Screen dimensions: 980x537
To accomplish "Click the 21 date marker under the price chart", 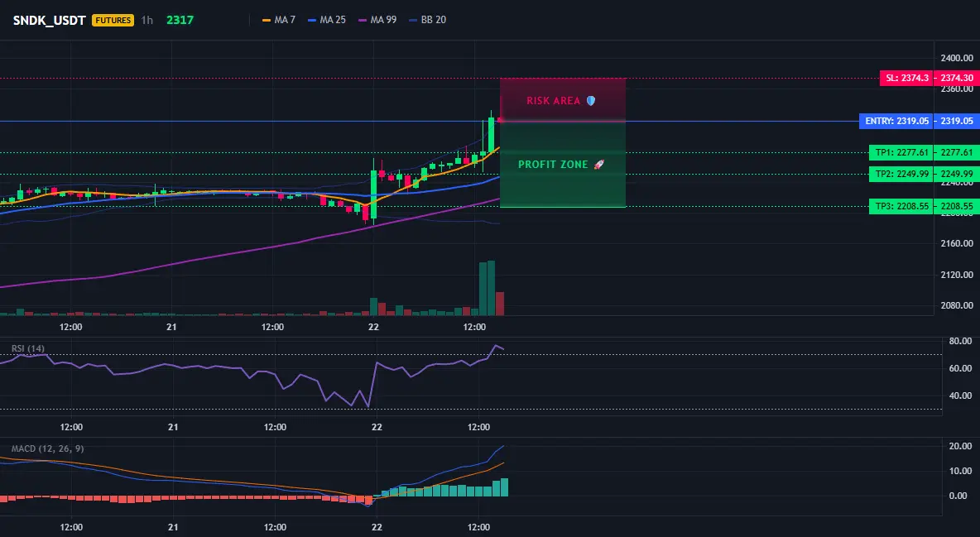I will click(171, 327).
